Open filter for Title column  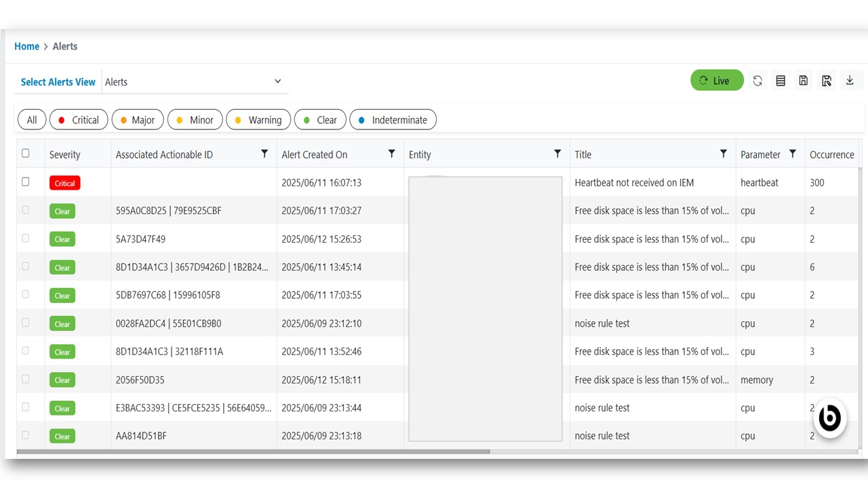724,154
